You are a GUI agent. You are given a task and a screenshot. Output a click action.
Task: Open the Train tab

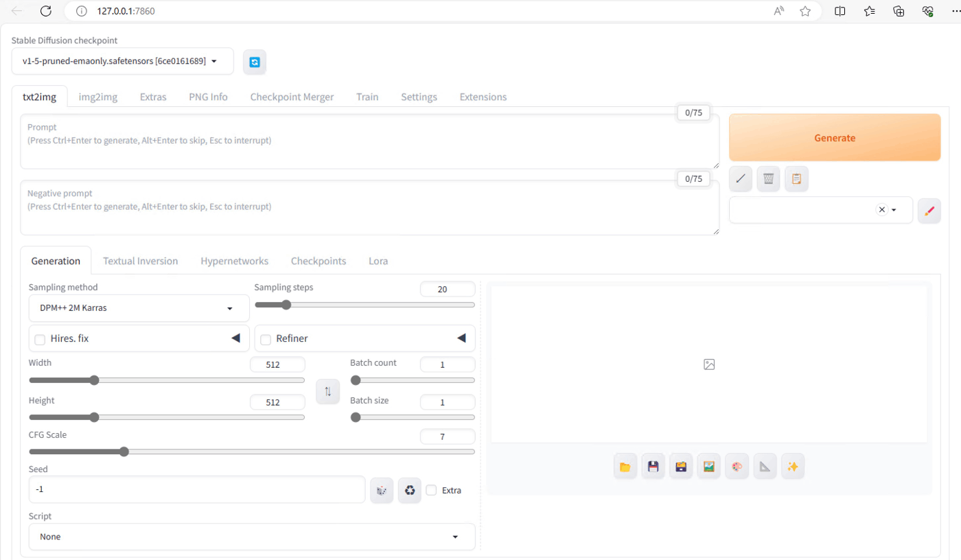click(x=367, y=97)
